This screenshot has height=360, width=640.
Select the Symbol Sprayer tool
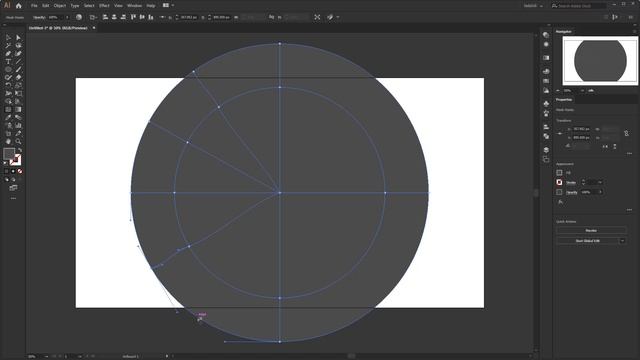pyautogui.click(x=8, y=125)
